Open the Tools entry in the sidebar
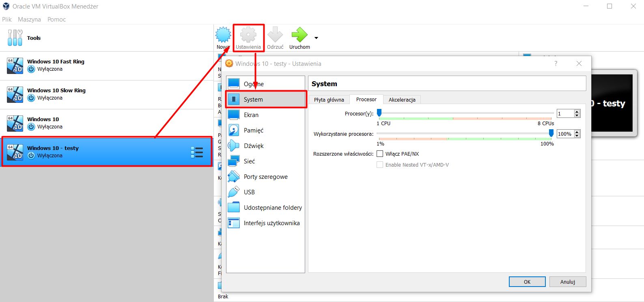 coord(107,38)
